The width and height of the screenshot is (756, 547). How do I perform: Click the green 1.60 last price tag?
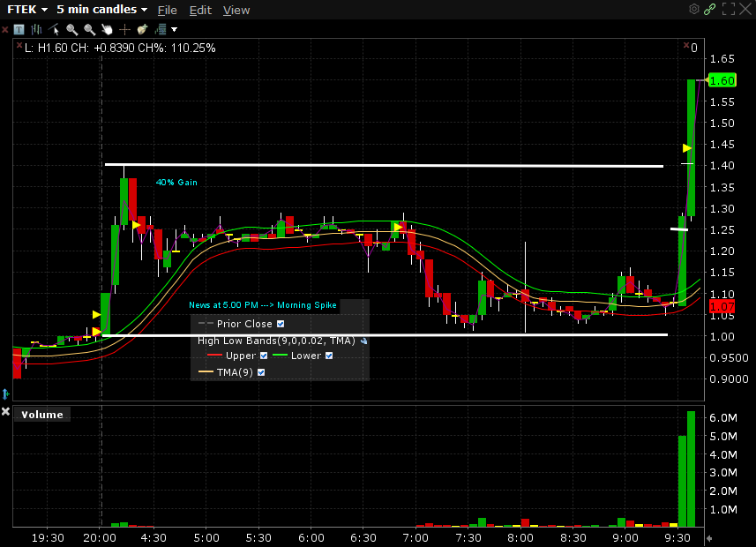click(722, 80)
